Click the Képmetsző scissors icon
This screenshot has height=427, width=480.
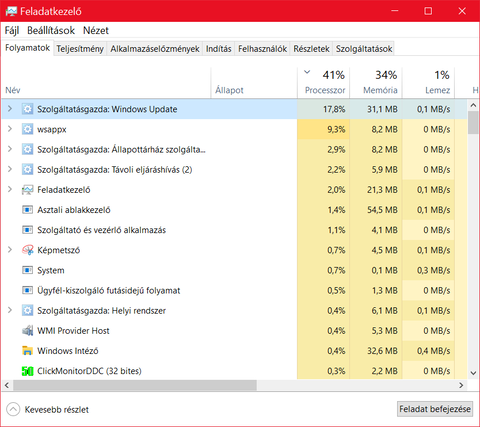pyautogui.click(x=27, y=250)
